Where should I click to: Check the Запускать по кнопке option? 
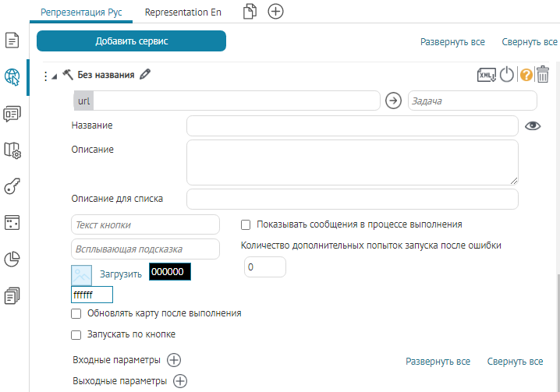click(x=76, y=335)
